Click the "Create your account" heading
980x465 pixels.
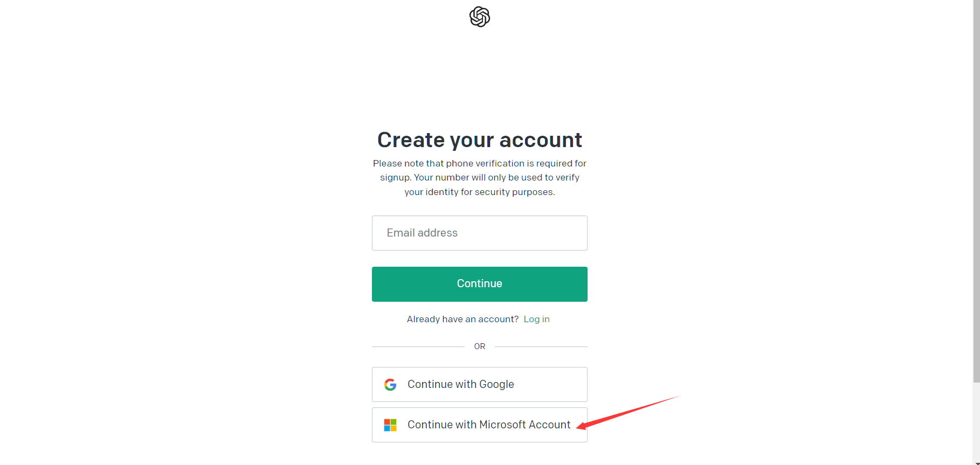[x=479, y=140]
